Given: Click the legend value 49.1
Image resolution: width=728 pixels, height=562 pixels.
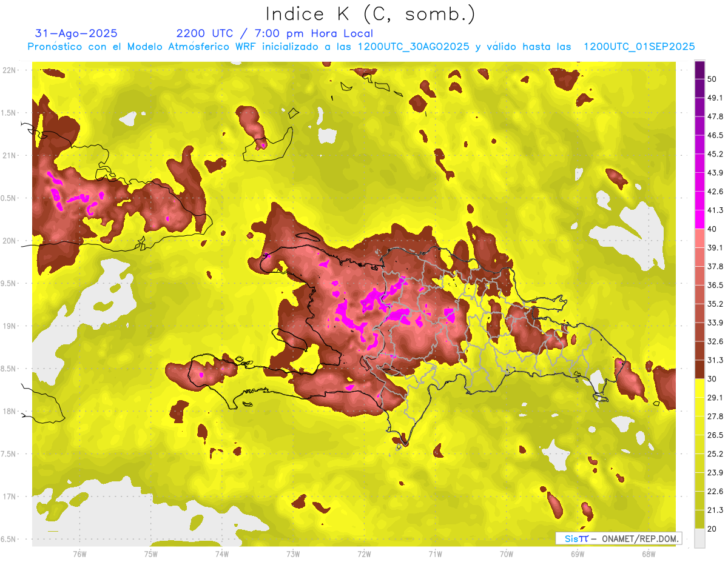Looking at the screenshot, I should click(715, 98).
